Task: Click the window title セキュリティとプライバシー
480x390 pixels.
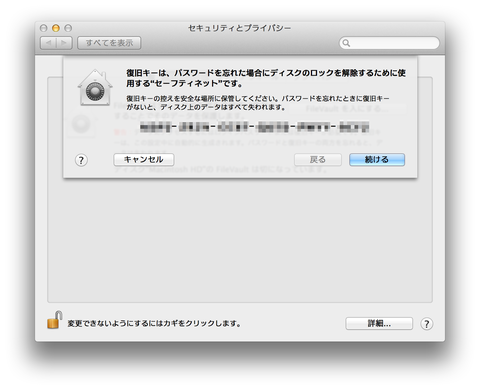Action: pyautogui.click(x=240, y=28)
